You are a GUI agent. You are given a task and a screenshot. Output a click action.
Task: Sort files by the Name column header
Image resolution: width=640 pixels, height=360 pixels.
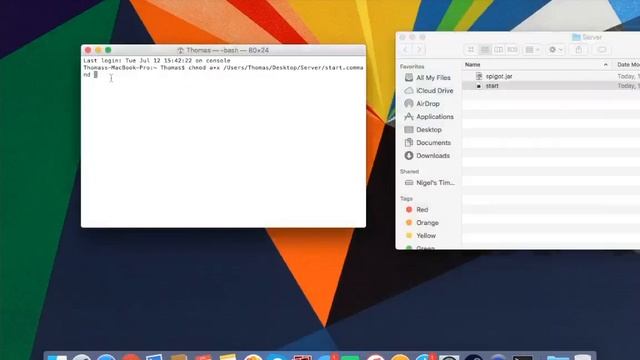click(536, 64)
